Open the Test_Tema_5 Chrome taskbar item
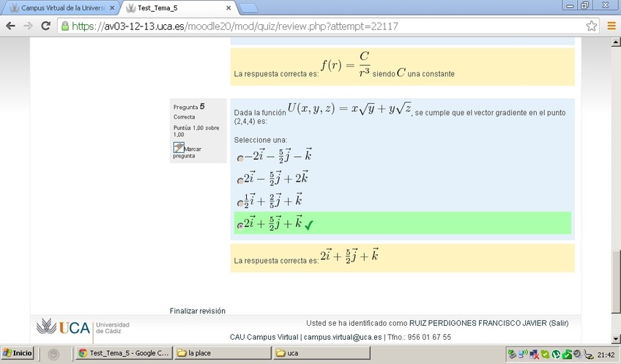This screenshot has width=621, height=364. click(x=124, y=353)
